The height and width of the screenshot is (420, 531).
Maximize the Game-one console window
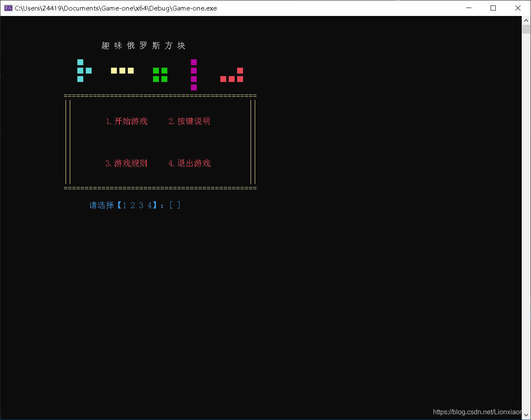[494, 8]
